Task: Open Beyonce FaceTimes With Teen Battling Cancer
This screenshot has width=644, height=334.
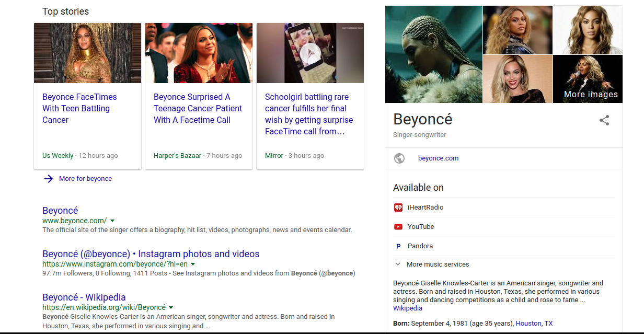Action: pyautogui.click(x=79, y=108)
